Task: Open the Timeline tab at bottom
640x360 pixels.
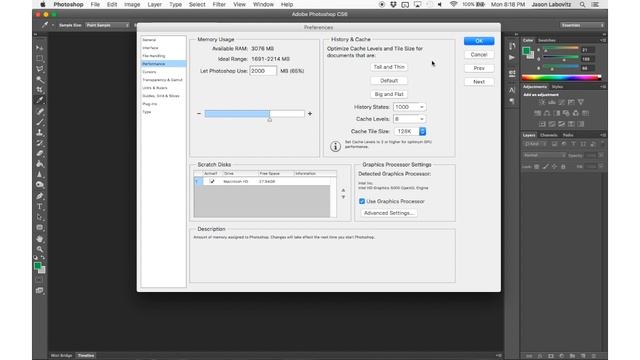Action: pos(86,356)
